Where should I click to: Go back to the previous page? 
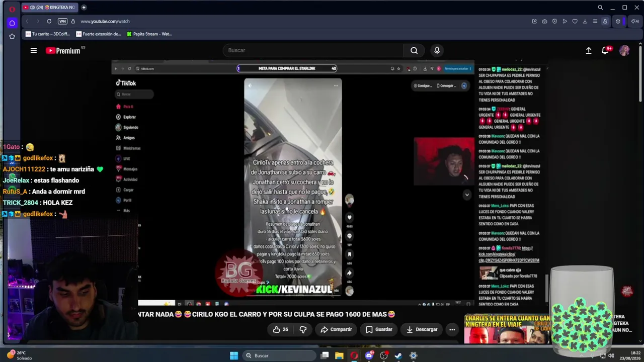coord(27,21)
